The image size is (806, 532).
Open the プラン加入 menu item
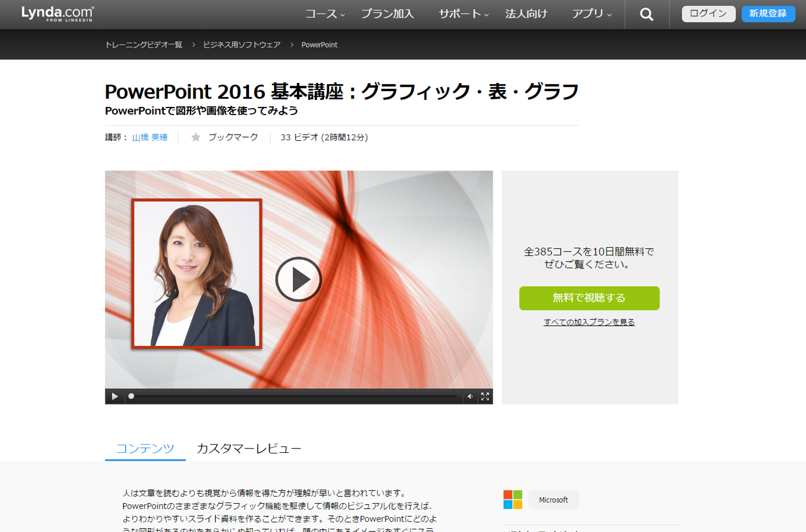(387, 14)
